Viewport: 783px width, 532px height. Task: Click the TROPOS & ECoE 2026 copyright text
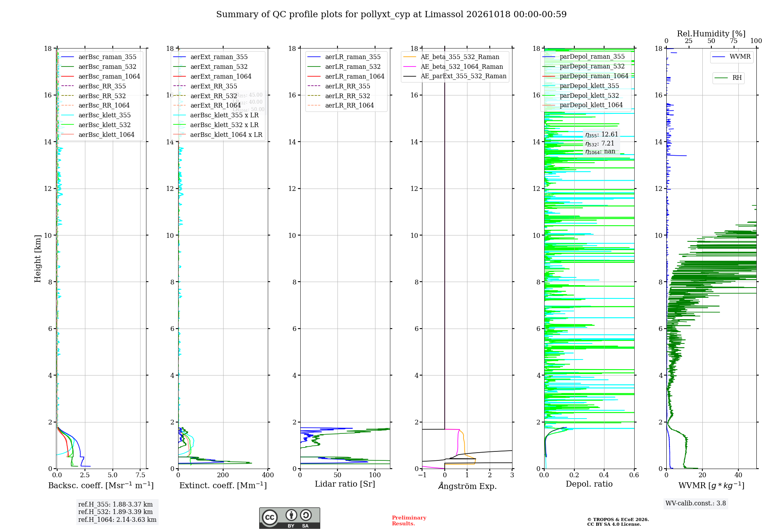point(618,522)
